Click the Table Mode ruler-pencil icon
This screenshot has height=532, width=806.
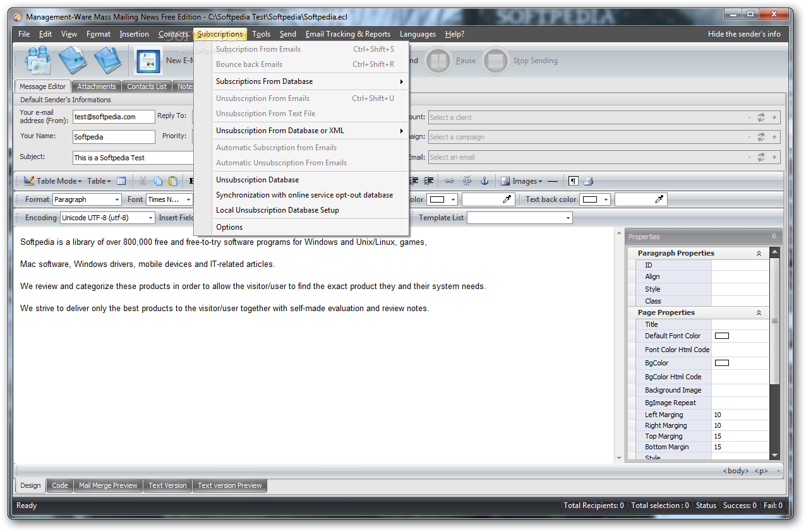coord(29,180)
